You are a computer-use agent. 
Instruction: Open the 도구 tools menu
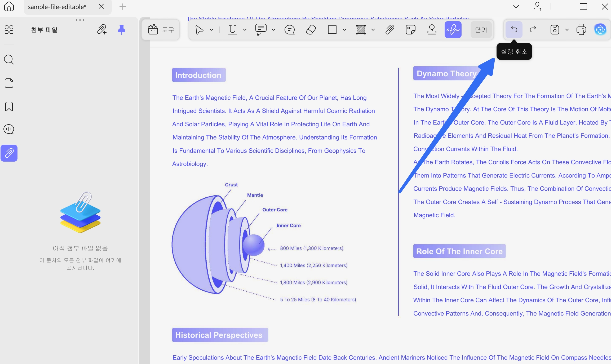tap(161, 30)
